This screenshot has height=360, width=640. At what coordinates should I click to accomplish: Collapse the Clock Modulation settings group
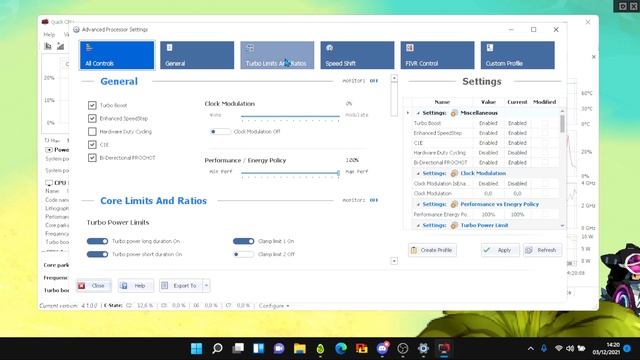pos(418,173)
